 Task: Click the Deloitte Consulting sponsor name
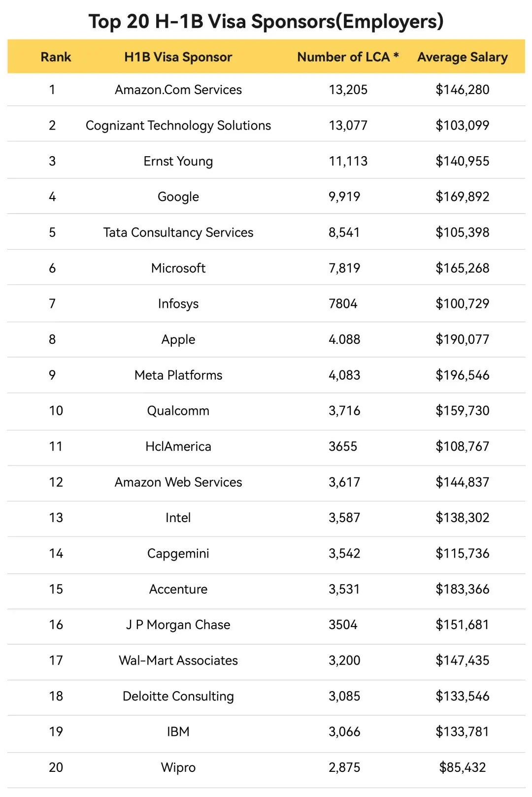tap(178, 696)
